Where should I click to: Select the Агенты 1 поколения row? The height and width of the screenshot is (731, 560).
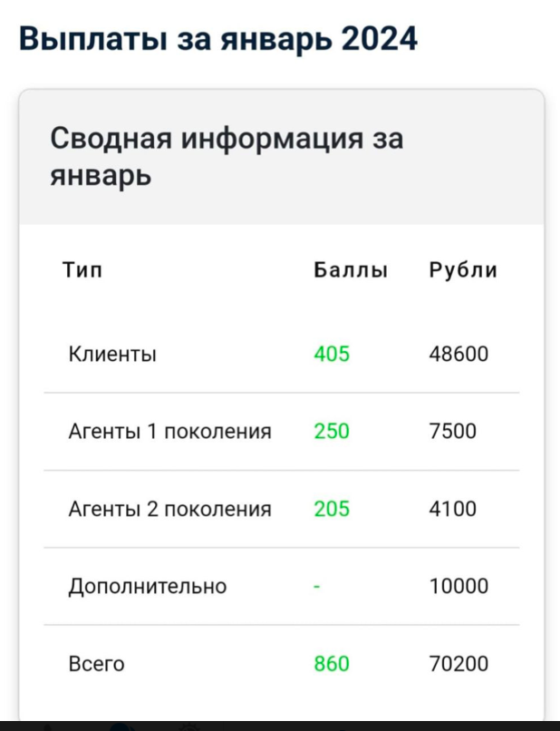tap(170, 432)
